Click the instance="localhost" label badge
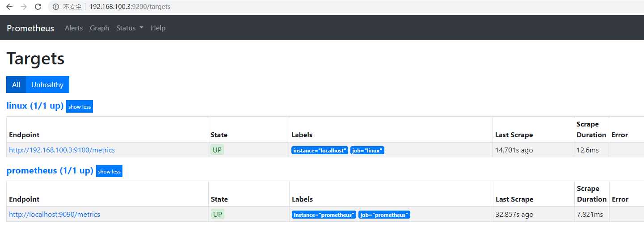The width and height of the screenshot is (644, 228). pyautogui.click(x=320, y=151)
